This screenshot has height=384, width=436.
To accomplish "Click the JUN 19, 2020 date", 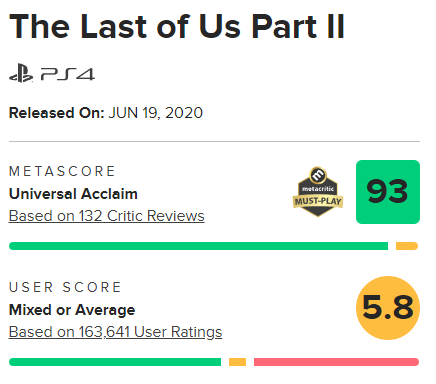I will click(x=156, y=113).
